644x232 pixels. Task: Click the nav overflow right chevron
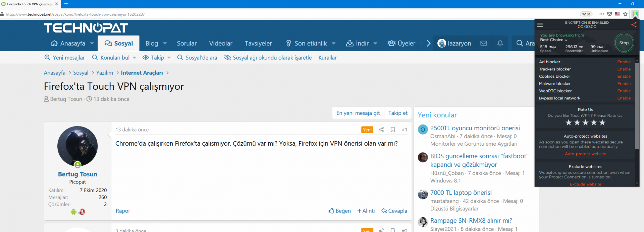click(x=428, y=43)
